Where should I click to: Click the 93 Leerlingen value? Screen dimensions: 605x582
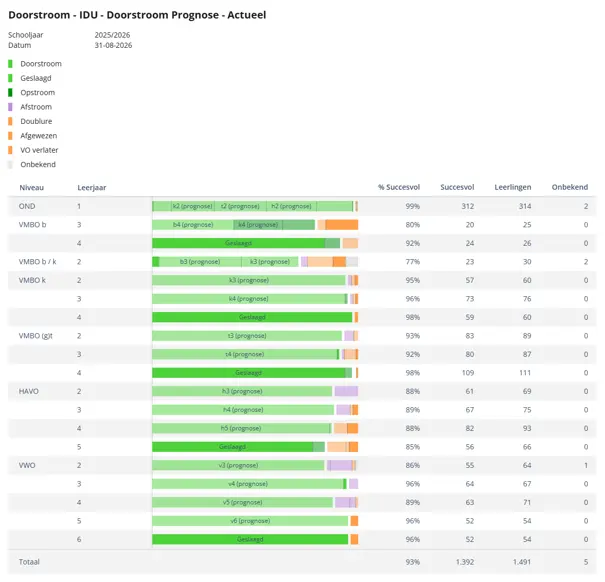527,428
